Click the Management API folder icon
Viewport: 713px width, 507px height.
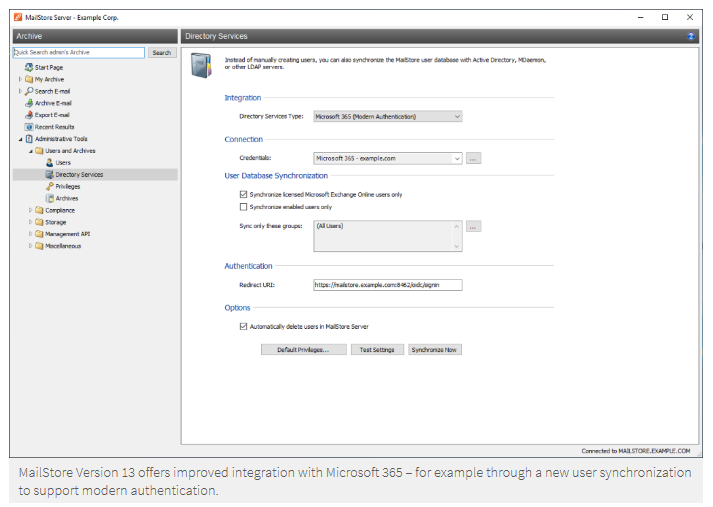tap(39, 234)
